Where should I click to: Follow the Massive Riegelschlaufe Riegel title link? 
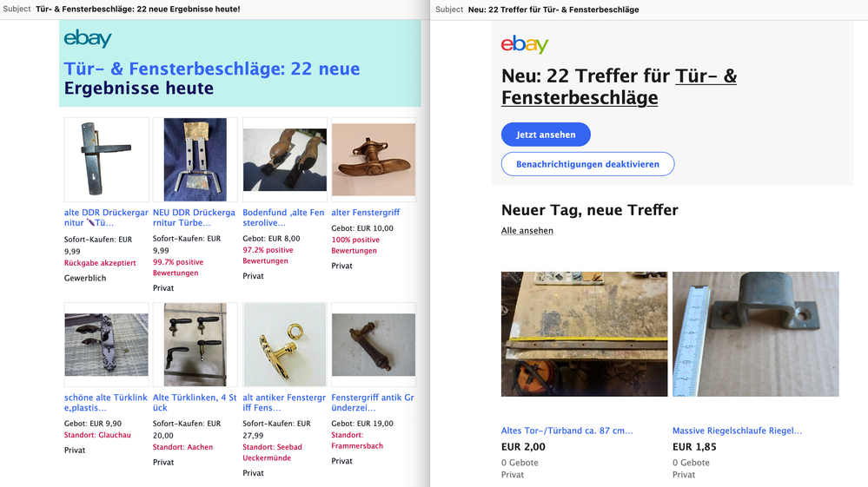[737, 431]
